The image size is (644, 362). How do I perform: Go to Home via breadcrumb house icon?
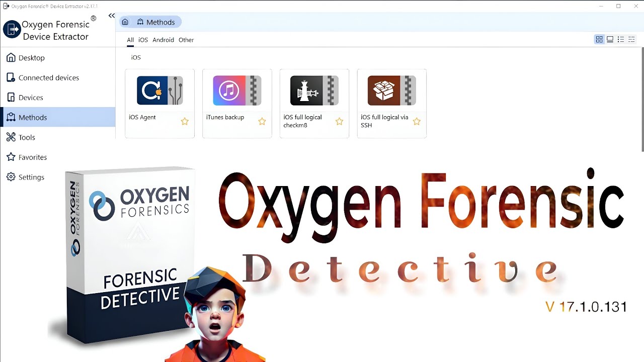pos(125,22)
